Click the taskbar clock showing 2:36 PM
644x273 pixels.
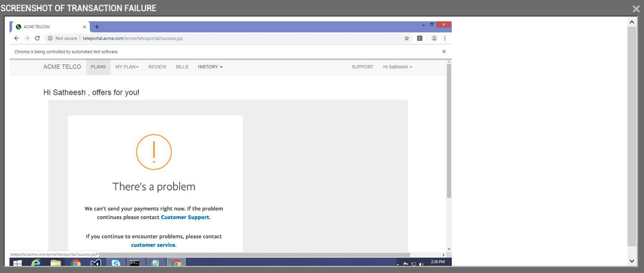(x=438, y=263)
